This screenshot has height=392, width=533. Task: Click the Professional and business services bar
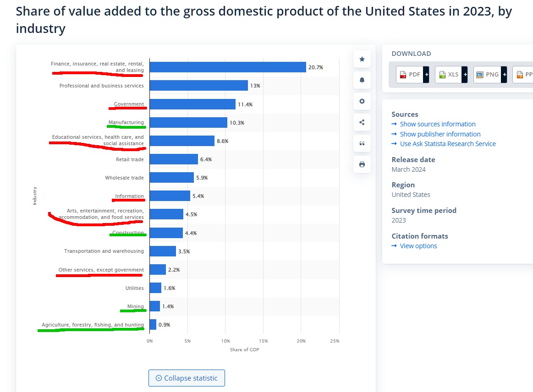[x=199, y=86]
